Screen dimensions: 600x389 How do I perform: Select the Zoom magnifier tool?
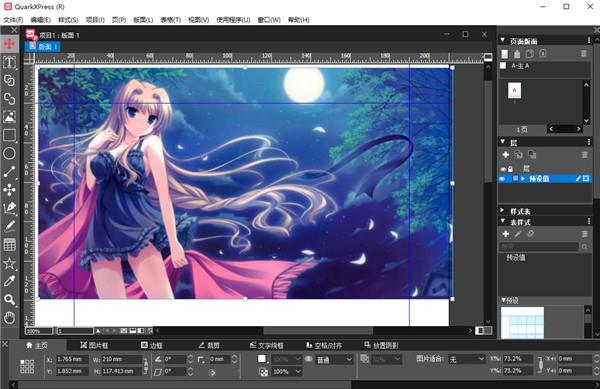pyautogui.click(x=9, y=299)
